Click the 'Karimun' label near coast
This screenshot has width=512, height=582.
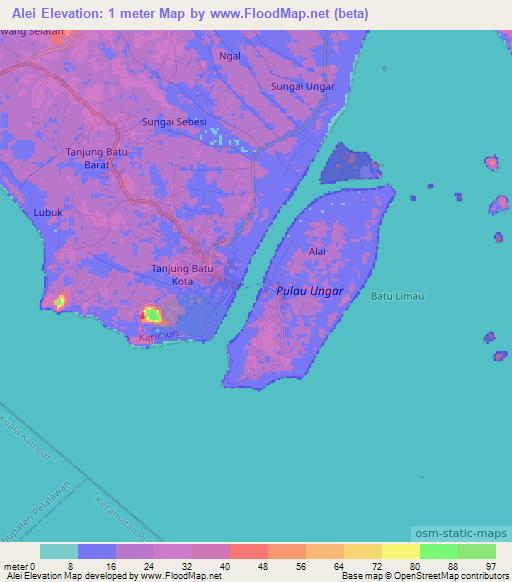tap(158, 336)
